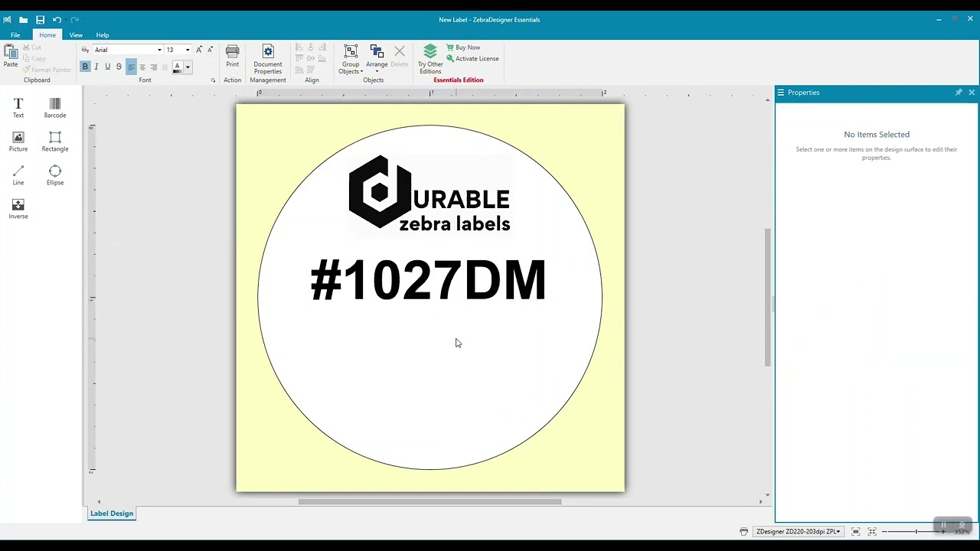The height and width of the screenshot is (551, 980).
Task: Open the File menu
Action: pyautogui.click(x=15, y=35)
